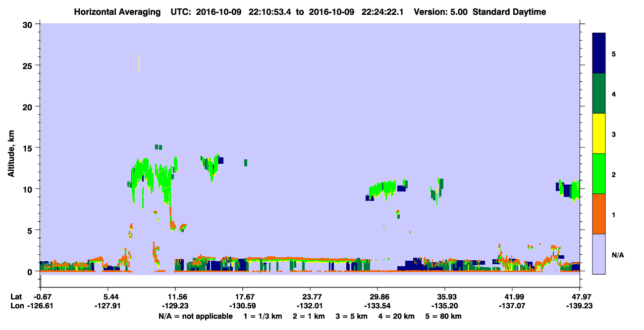Click the orange color bar segment 1
Viewport: 644px width, 330px height.
(x=599, y=214)
